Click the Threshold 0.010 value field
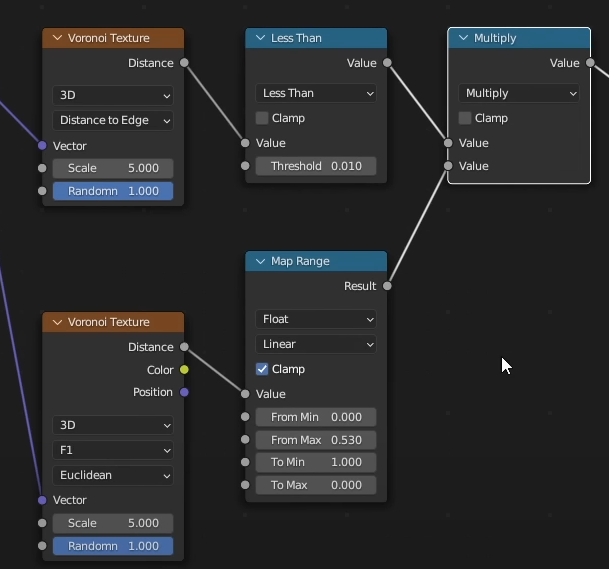The width and height of the screenshot is (609, 569). [315, 166]
